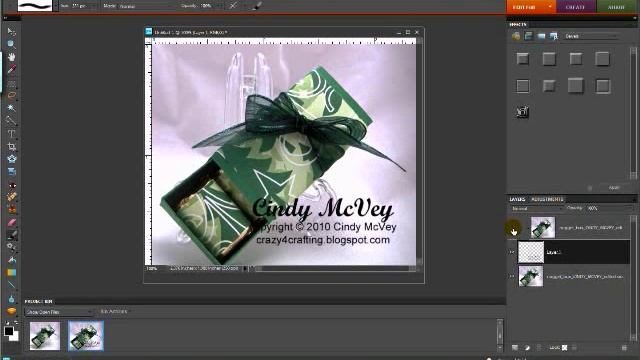640x360 pixels.
Task: Open document status info arrow
Action: coord(245,269)
